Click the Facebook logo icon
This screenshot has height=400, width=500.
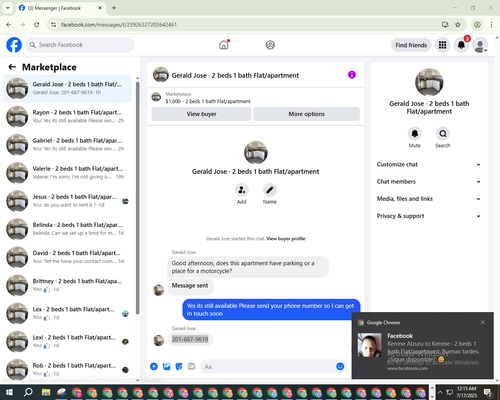tap(14, 45)
